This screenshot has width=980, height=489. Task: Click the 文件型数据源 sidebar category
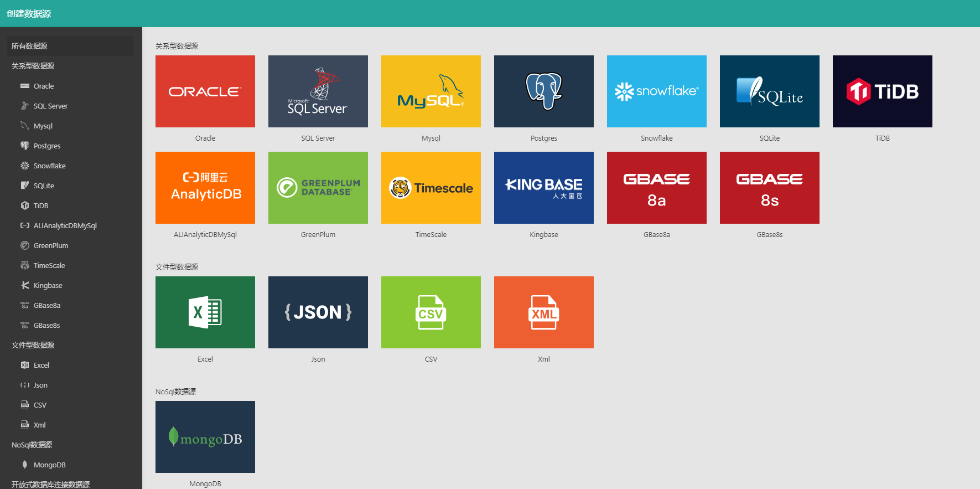(x=33, y=345)
